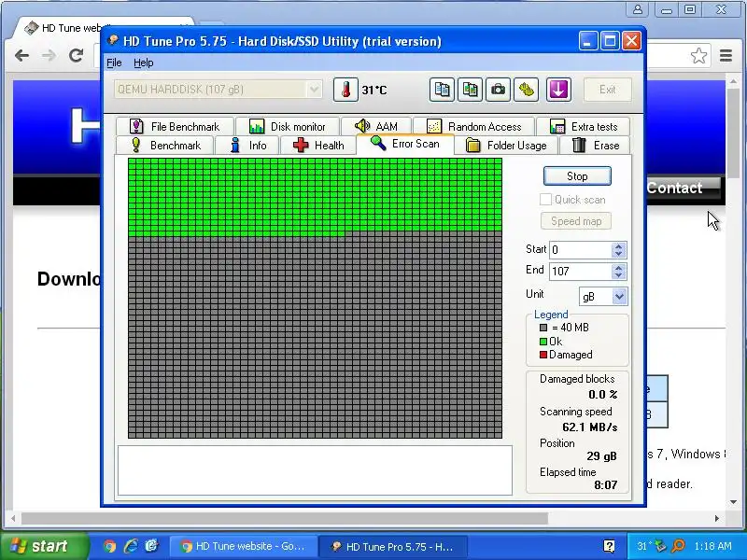Click the third quick launch icon
747x560 pixels.
pyautogui.click(x=151, y=546)
